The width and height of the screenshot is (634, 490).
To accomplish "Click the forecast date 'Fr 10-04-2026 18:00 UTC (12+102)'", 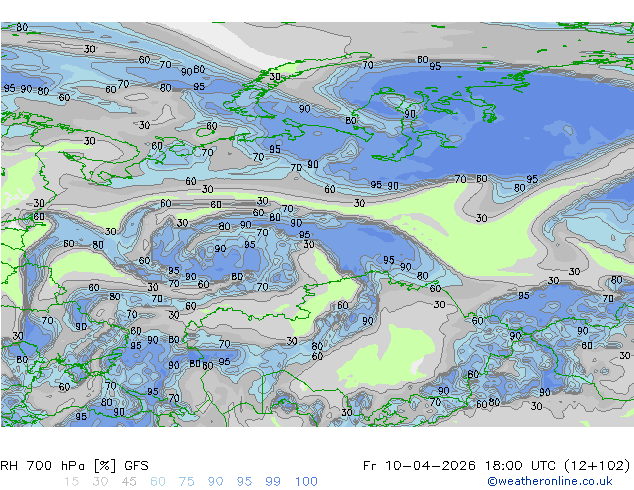I will click(x=497, y=466).
